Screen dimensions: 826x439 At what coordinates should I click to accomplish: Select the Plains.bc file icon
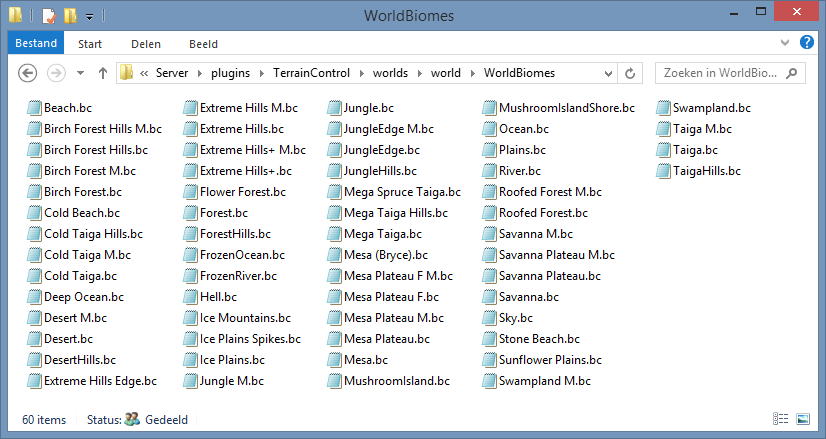(x=489, y=150)
